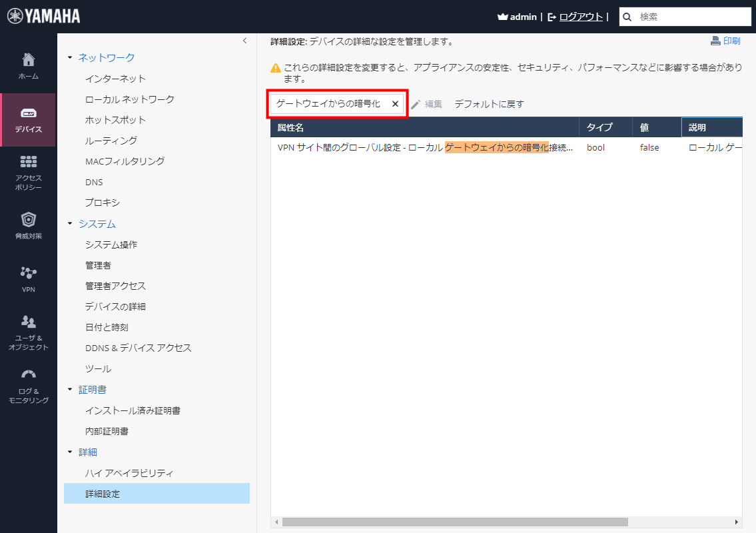Click the 編集 pencil icon
The width and height of the screenshot is (756, 533).
click(414, 104)
